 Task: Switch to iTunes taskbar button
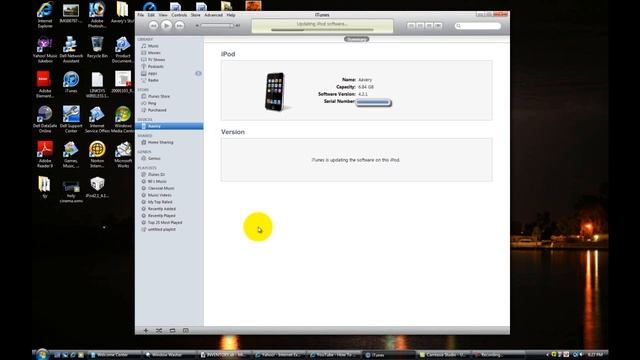click(x=388, y=355)
